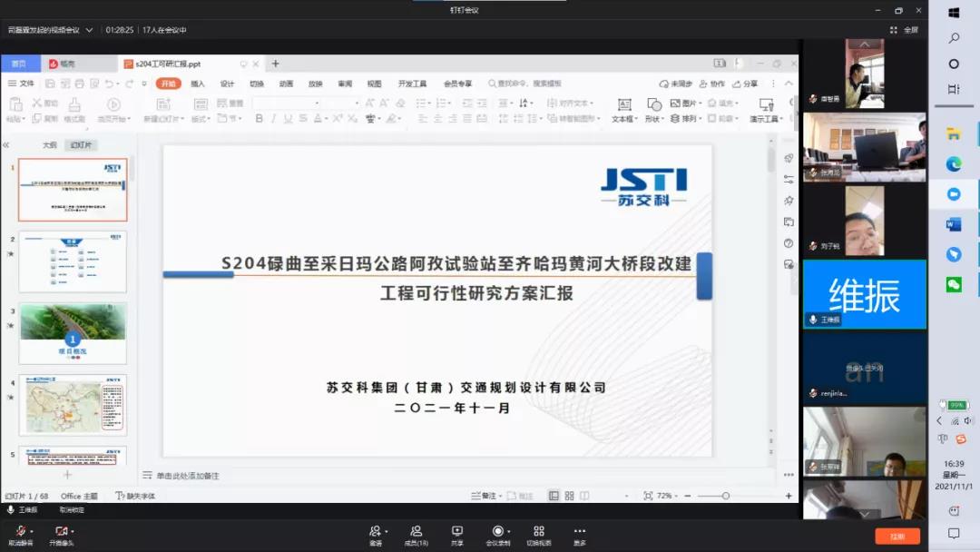Switch to 大纲 outline panel view
Screen dimensions: 980x552
50,145
